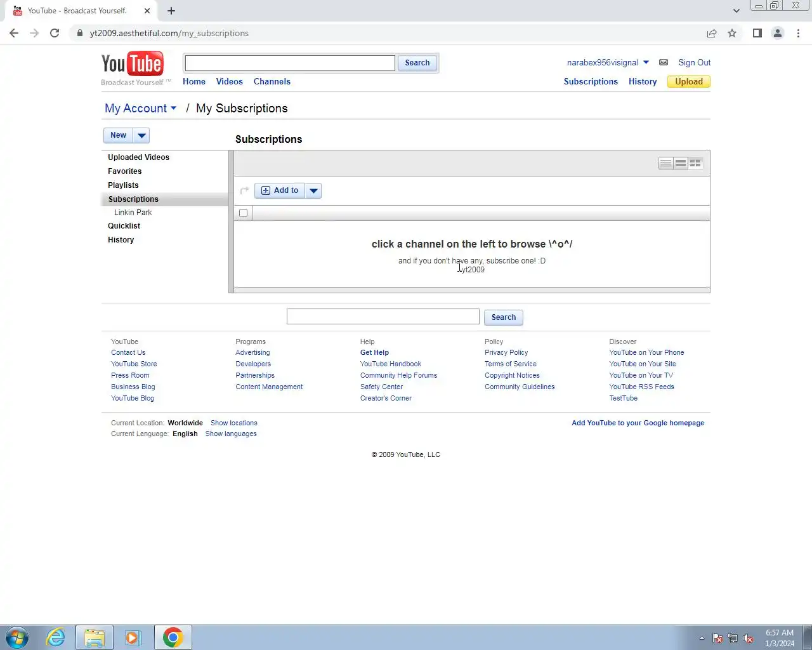Select History in sidebar

[121, 240]
